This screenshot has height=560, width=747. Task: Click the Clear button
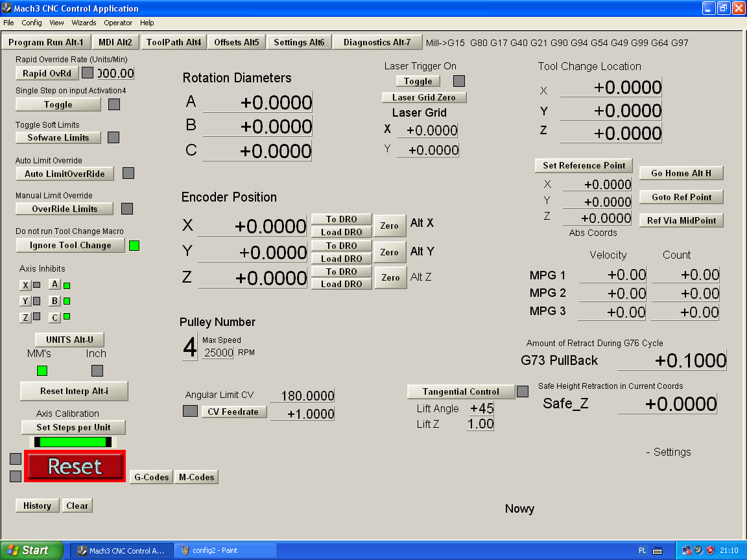coord(77,506)
